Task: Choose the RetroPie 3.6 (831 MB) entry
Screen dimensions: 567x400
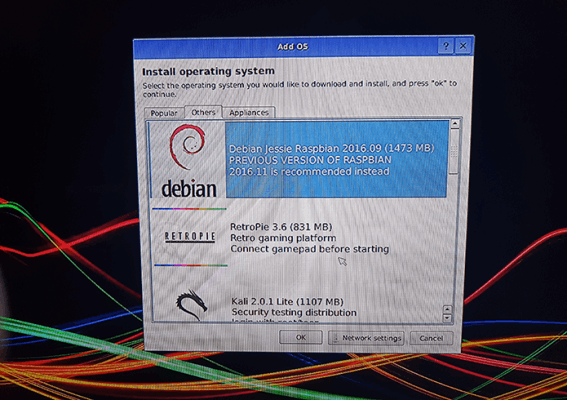Action: click(x=300, y=238)
